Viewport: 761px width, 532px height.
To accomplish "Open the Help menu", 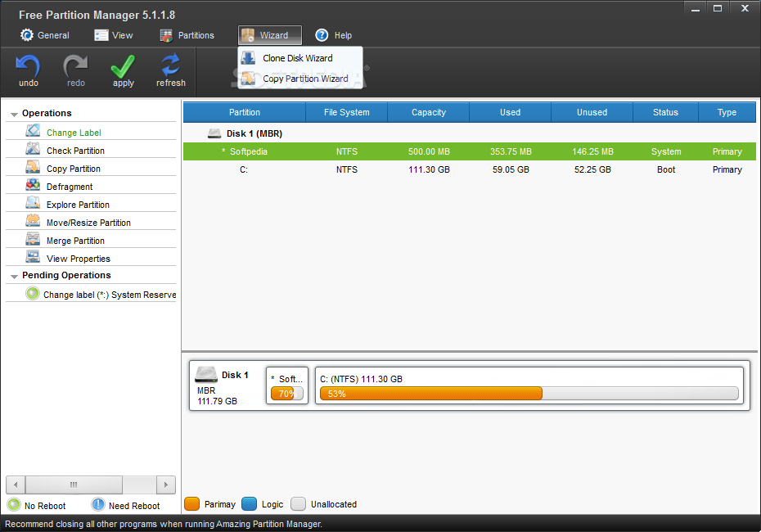I will tap(334, 35).
